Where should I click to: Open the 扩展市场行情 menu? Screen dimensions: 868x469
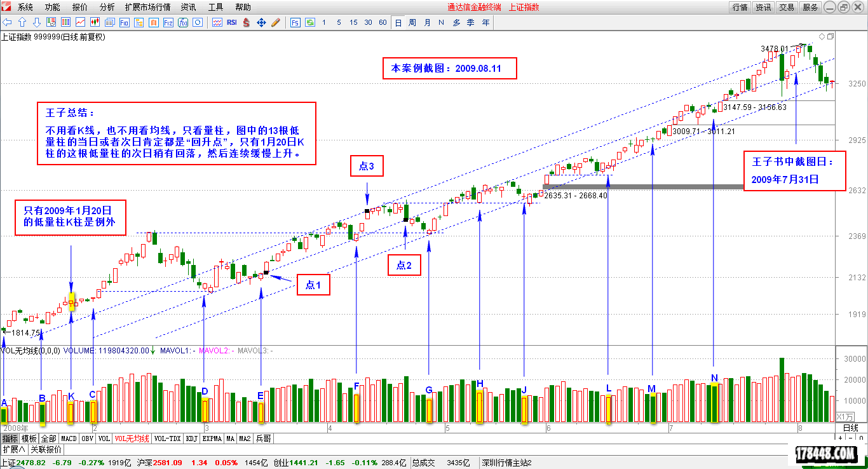(147, 7)
